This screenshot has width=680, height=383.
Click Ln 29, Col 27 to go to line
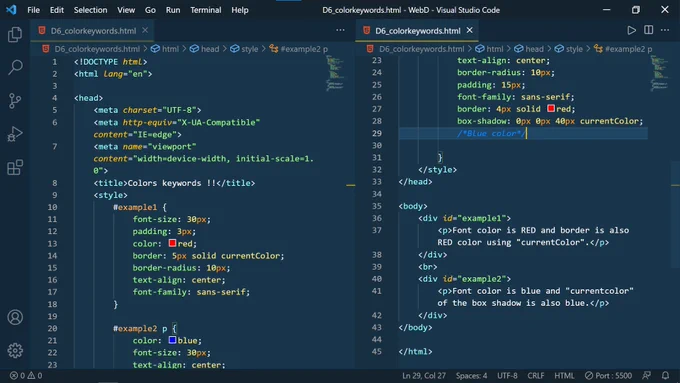(x=424, y=376)
